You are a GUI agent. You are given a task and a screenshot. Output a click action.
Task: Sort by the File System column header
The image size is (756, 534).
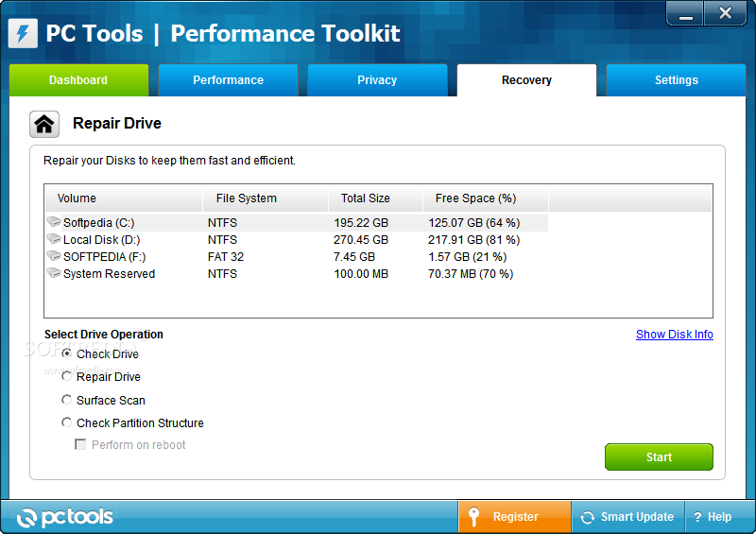tap(266, 198)
